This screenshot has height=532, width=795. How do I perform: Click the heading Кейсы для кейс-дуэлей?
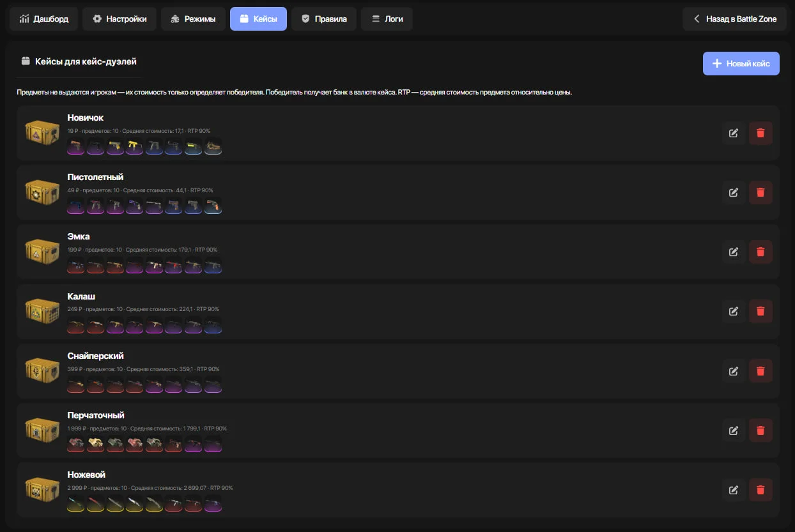click(86, 61)
